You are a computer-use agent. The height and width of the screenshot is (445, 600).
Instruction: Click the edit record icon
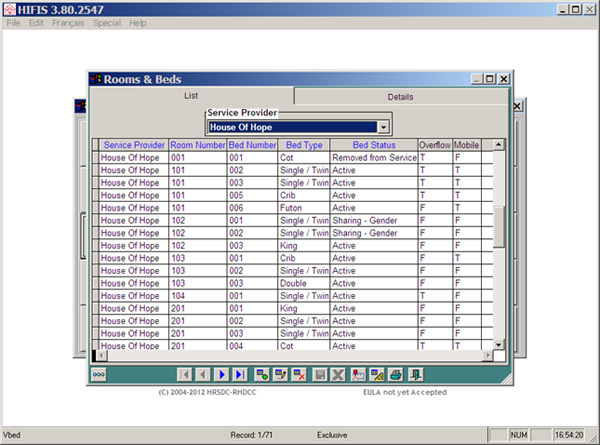tap(281, 374)
